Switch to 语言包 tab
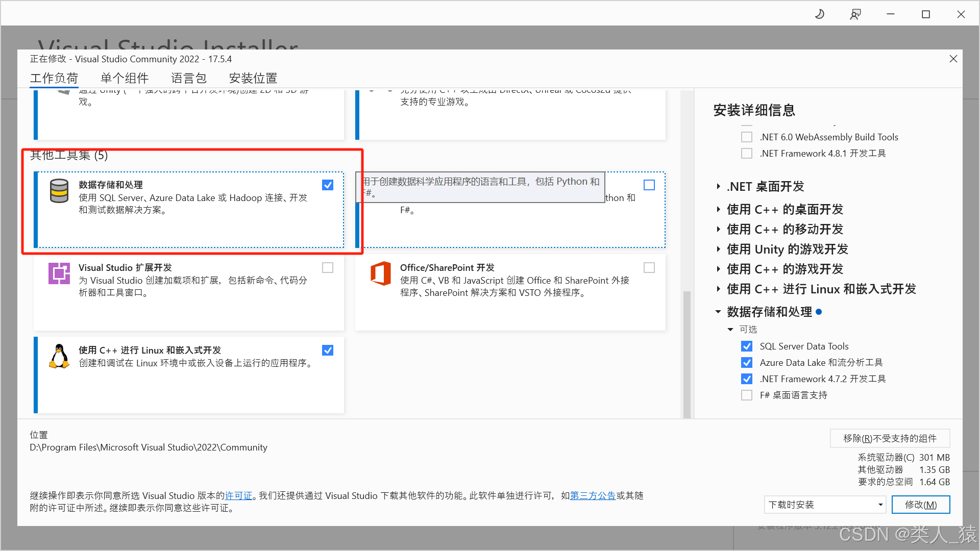Image resolution: width=980 pixels, height=551 pixels. 189,78
